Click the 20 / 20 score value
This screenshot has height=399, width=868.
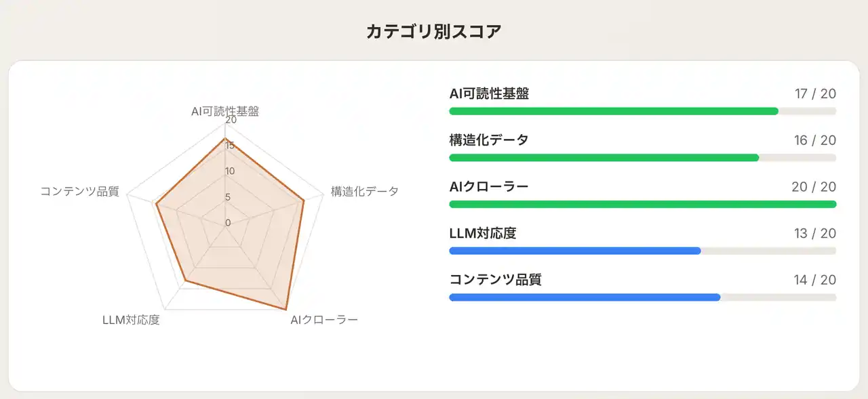(x=814, y=187)
